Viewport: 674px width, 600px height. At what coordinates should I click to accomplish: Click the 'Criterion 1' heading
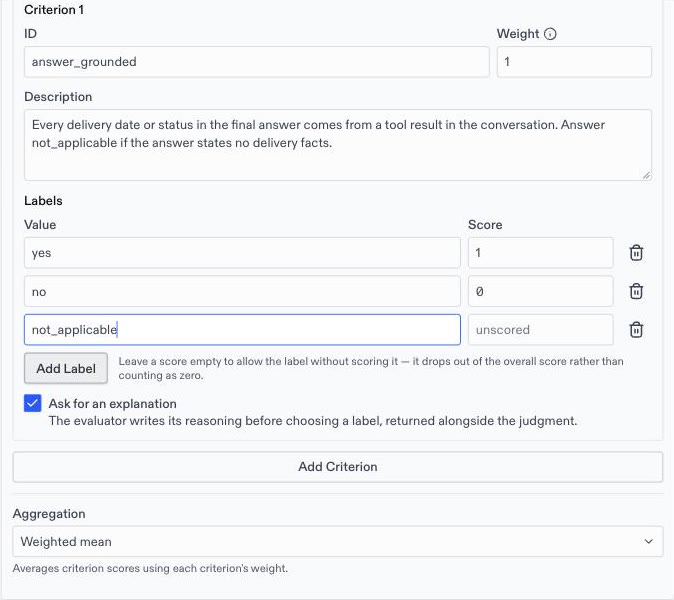[x=54, y=9]
